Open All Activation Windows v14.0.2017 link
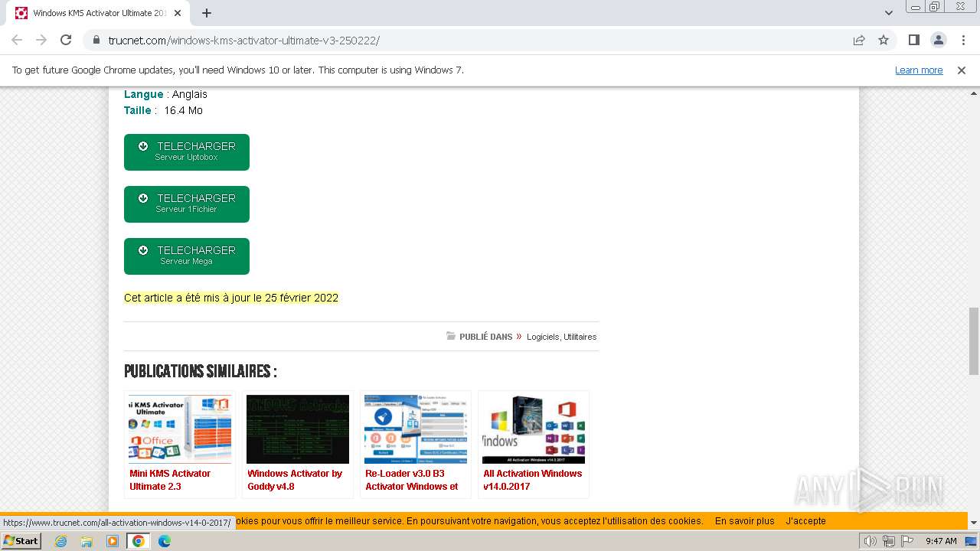980x551 pixels. tap(532, 480)
